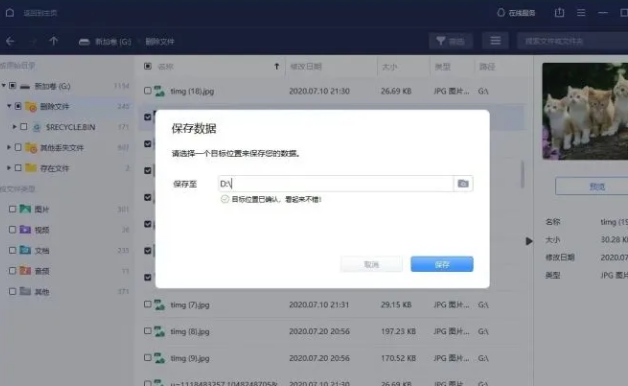628x386 pixels.
Task: Click the 存在文件 folder icon
Action: [31, 167]
